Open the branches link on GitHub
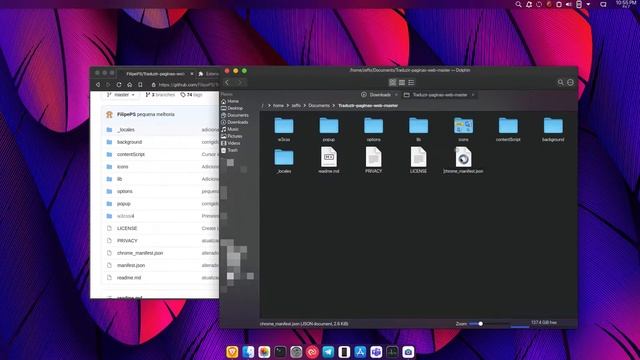The width and height of the screenshot is (640, 360). pos(160,95)
